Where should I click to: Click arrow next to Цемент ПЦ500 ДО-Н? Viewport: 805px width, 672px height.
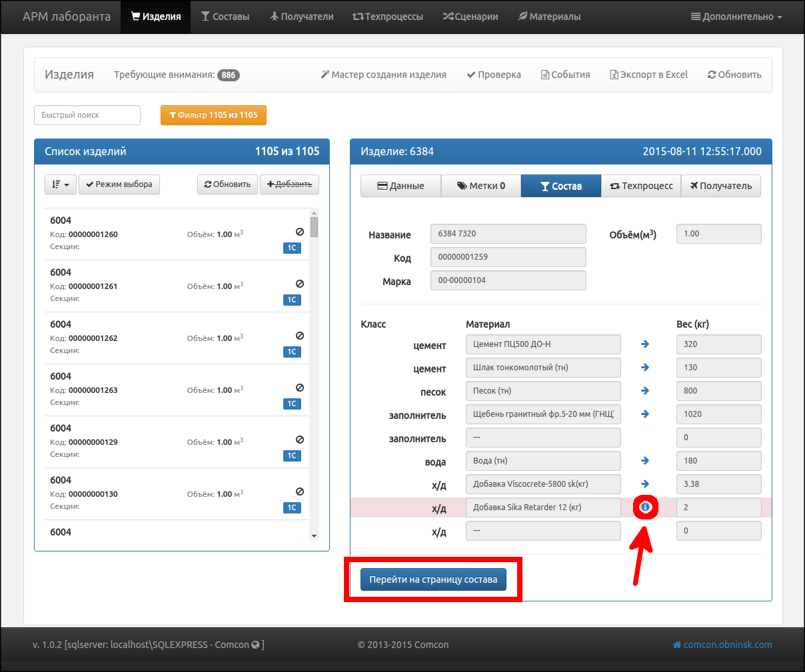[645, 344]
